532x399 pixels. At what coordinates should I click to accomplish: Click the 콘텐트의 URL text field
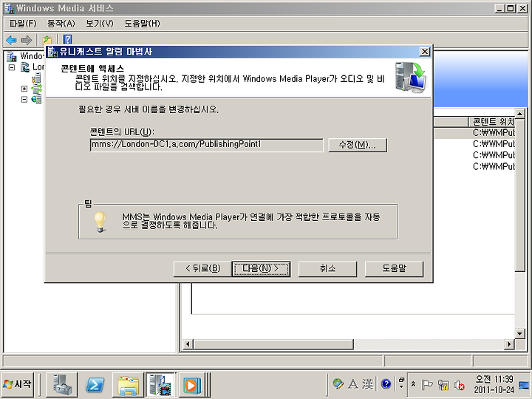(x=207, y=145)
